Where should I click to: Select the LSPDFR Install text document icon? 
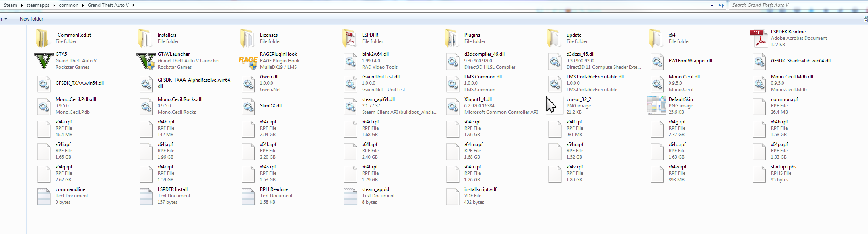tap(146, 196)
